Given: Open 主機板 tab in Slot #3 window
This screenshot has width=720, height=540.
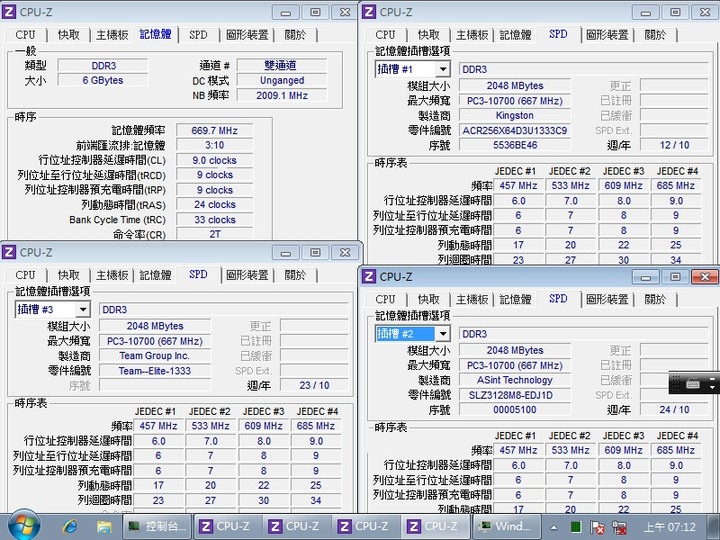Looking at the screenshot, I should click(112, 275).
